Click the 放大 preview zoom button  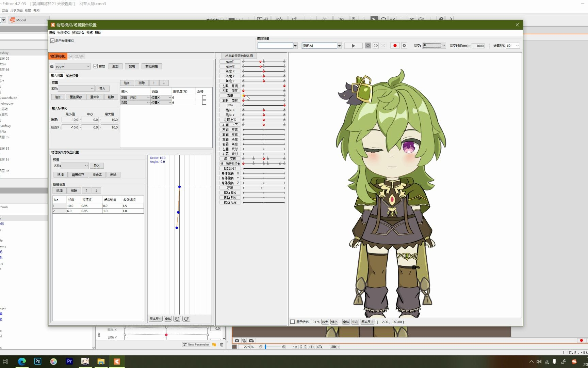[x=325, y=322]
